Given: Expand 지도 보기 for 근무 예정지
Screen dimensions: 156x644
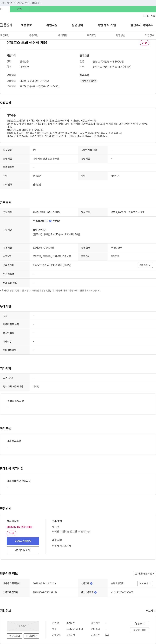Looking at the screenshot, I should tap(145, 265).
